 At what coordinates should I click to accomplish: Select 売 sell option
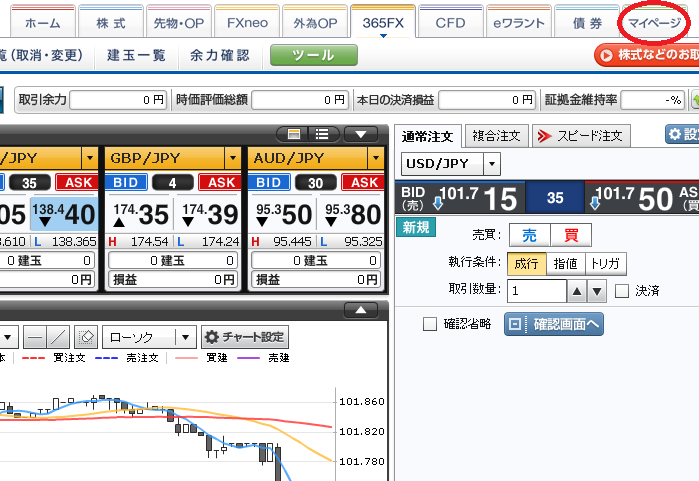point(530,235)
